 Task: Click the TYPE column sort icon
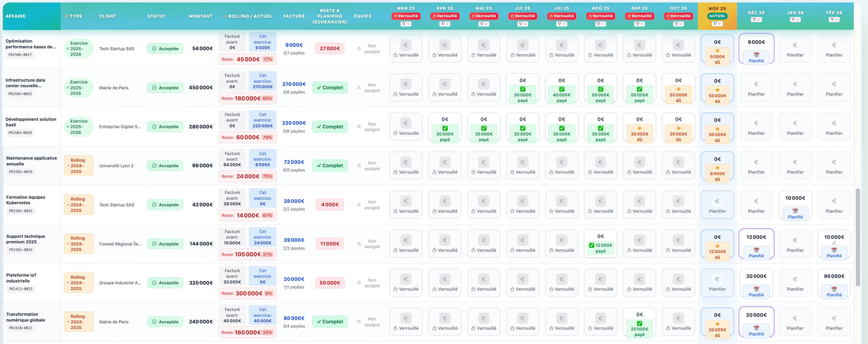click(66, 16)
